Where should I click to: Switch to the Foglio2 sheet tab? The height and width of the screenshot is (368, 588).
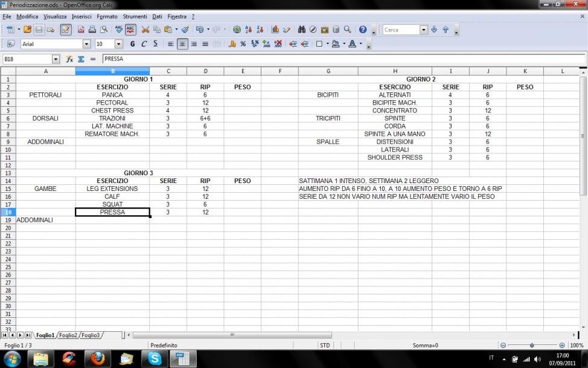(x=68, y=335)
